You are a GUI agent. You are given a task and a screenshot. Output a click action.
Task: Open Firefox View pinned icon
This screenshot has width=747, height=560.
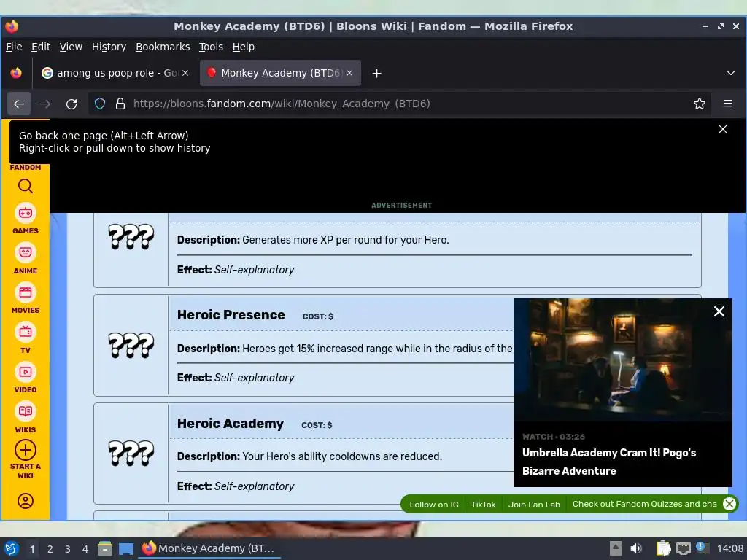(x=16, y=74)
